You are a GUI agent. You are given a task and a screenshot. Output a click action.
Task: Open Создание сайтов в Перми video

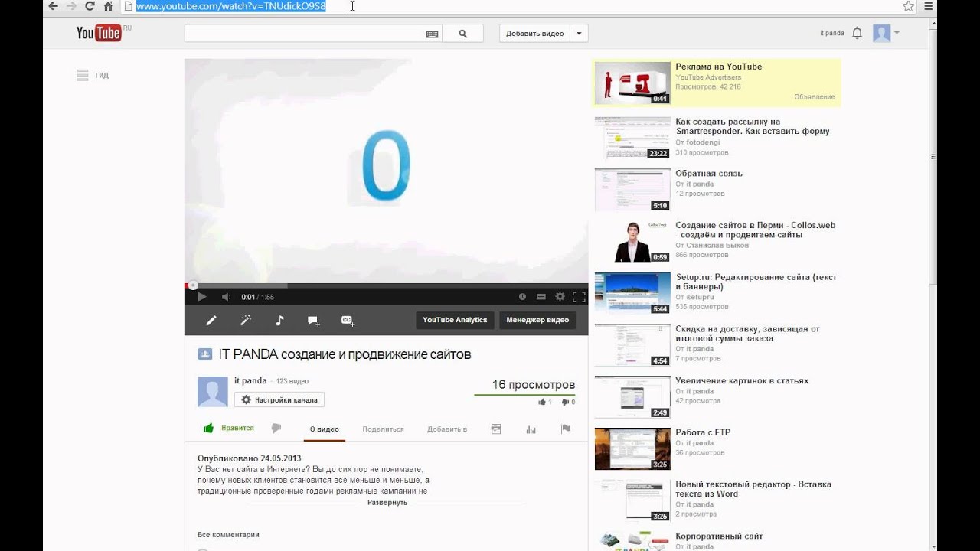[756, 230]
